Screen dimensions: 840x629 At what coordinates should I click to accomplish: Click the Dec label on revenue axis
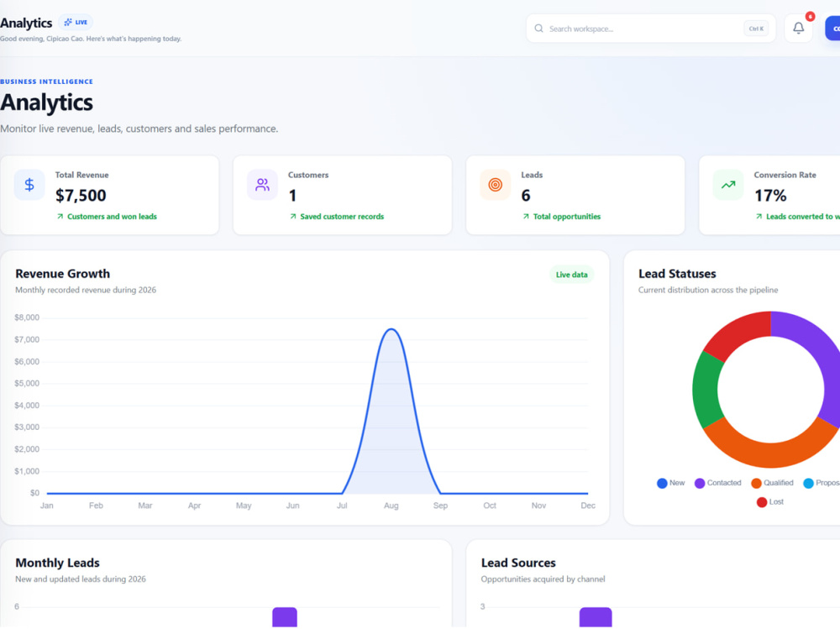coord(588,506)
